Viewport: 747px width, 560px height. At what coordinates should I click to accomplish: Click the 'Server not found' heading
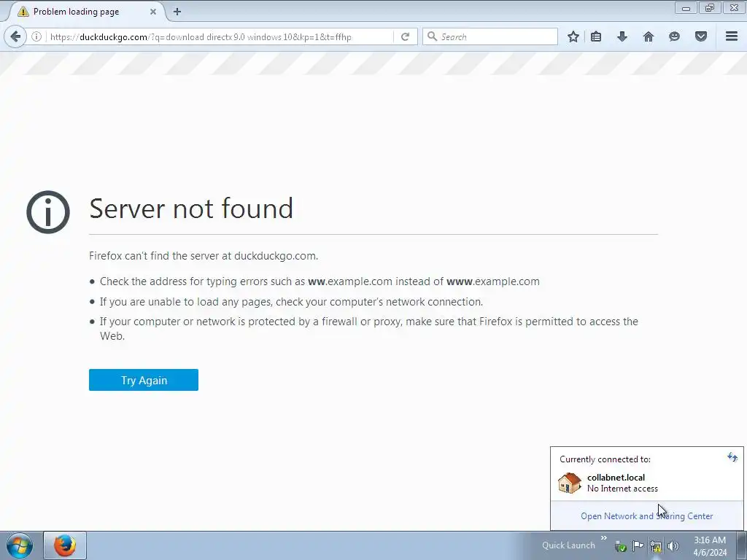[191, 208]
